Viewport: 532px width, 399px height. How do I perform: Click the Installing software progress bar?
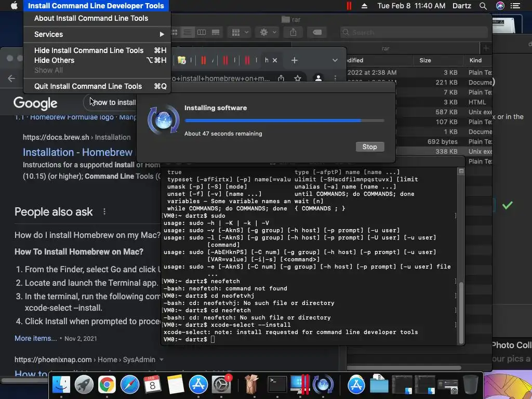tap(284, 121)
